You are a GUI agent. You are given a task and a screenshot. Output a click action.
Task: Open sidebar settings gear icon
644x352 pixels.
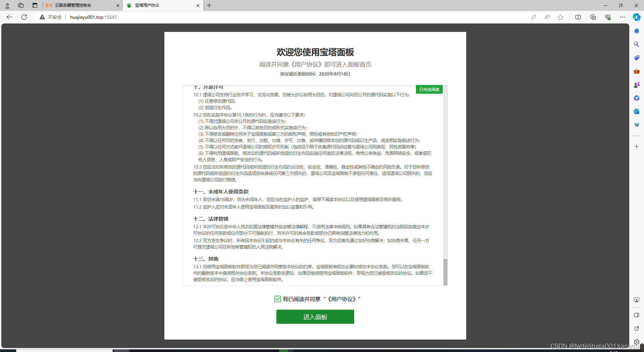click(636, 342)
